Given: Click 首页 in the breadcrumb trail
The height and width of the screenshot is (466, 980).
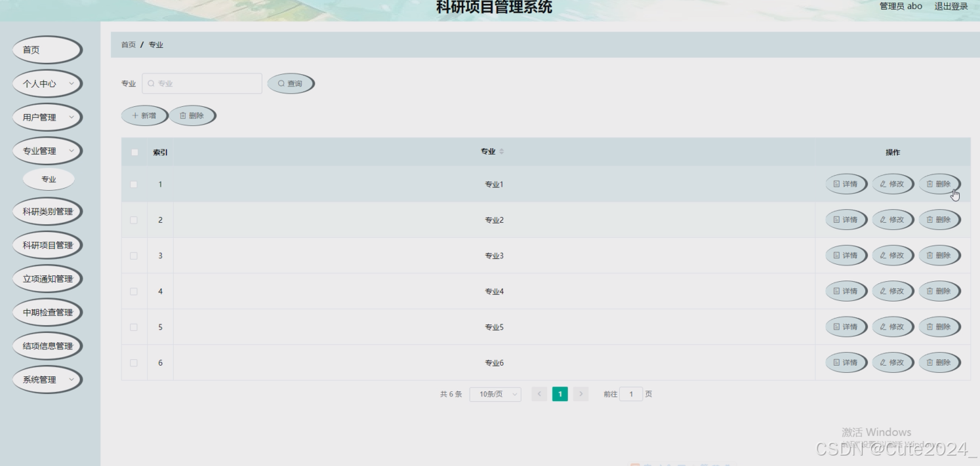Looking at the screenshot, I should 127,45.
